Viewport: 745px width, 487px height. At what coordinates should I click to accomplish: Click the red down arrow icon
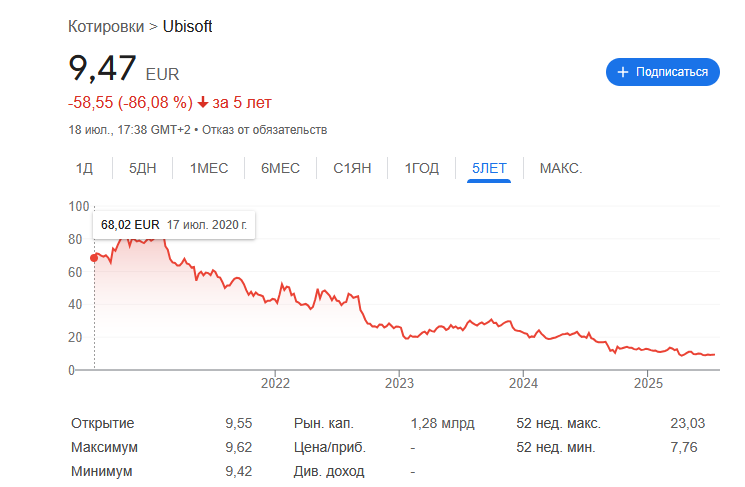click(x=203, y=102)
